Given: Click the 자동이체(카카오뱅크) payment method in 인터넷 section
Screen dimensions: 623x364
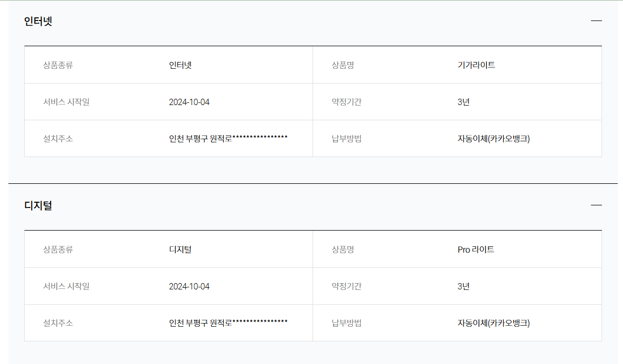Looking at the screenshot, I should coord(493,139).
